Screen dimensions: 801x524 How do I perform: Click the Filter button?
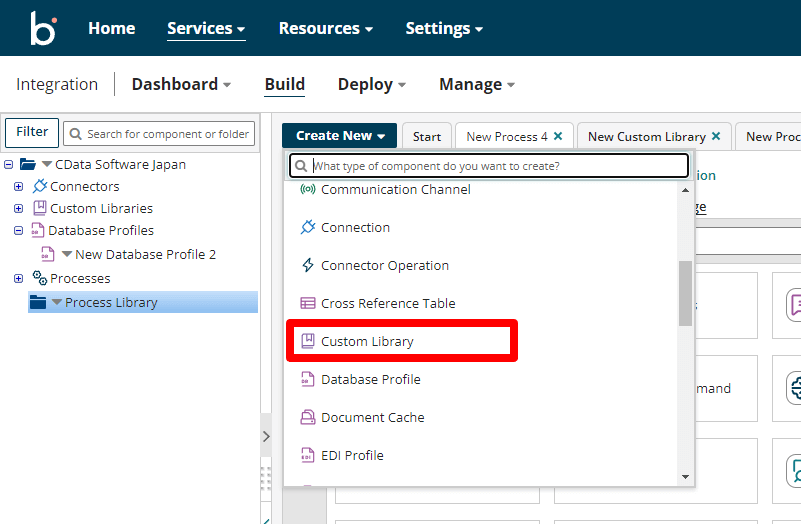tap(32, 132)
